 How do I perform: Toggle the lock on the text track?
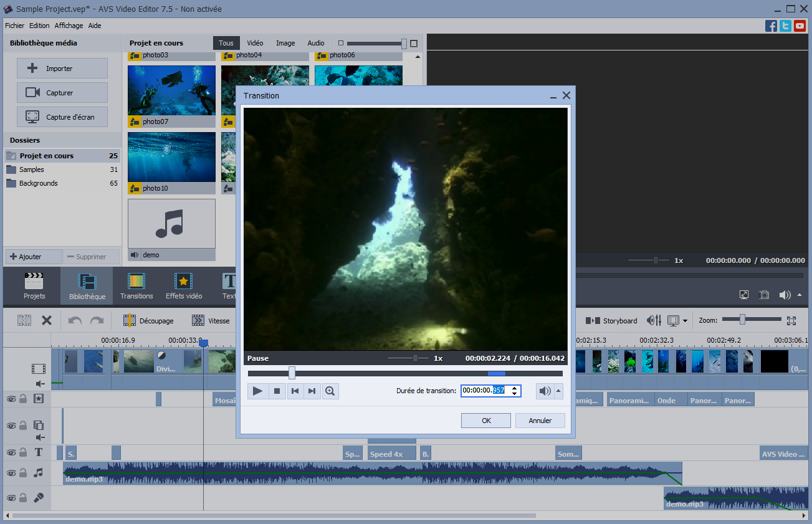click(x=23, y=452)
